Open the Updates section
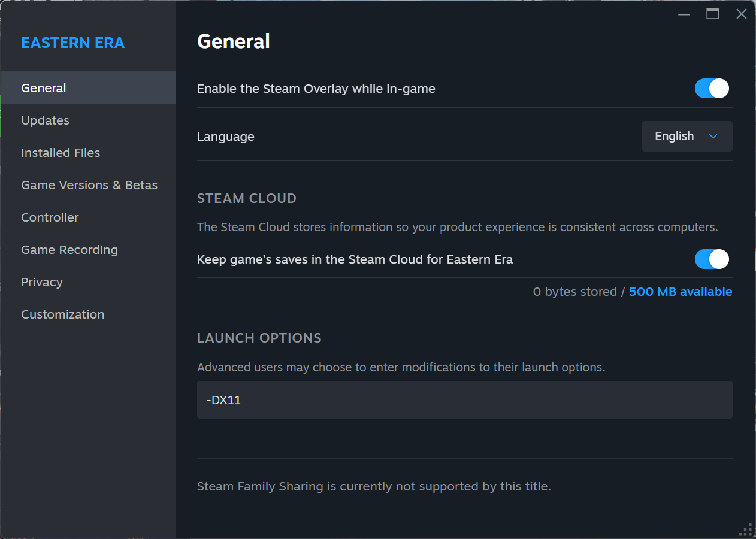Image resolution: width=756 pixels, height=539 pixels. coord(46,120)
